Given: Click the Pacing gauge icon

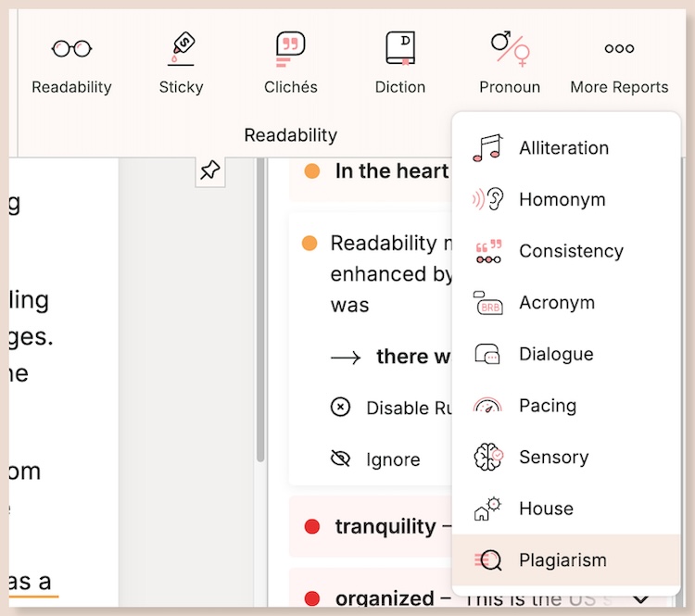Looking at the screenshot, I should click(x=487, y=405).
